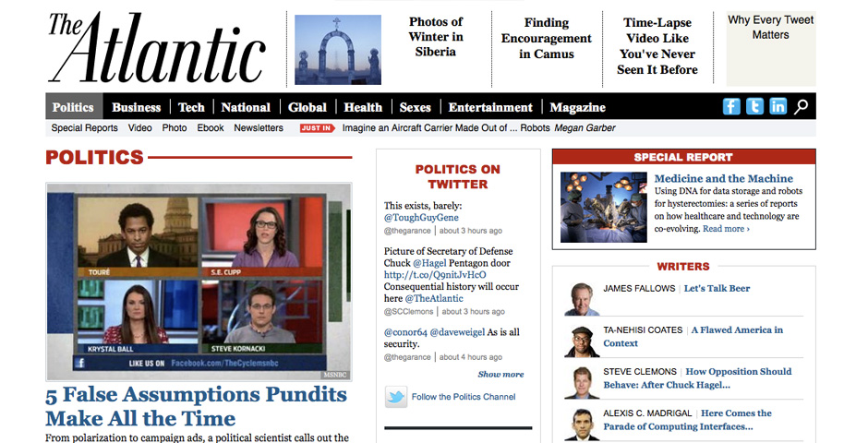
Task: Open the @conor64 mention
Action: pos(405,332)
